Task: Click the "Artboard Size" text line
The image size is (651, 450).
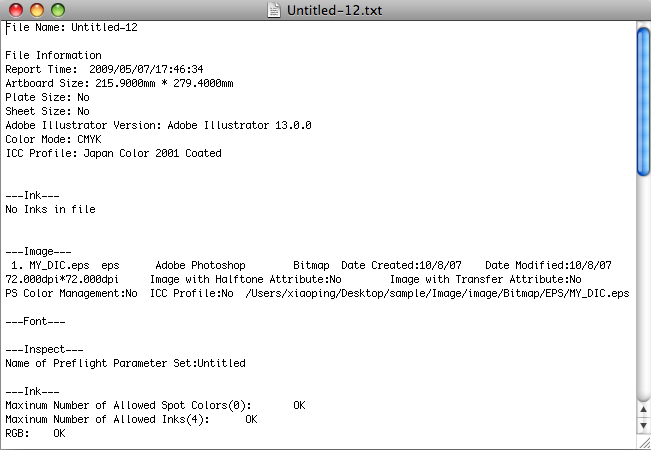Action: tap(119, 84)
